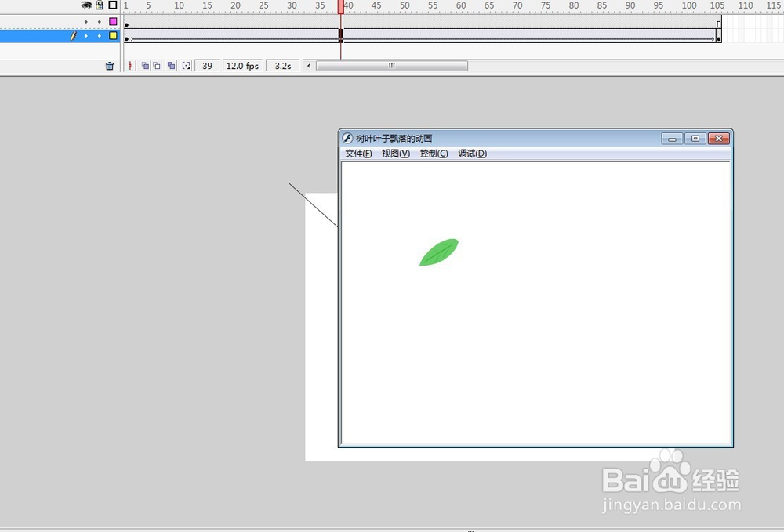
Task: Click the yellow outline swatch of selected layer
Action: point(113,36)
